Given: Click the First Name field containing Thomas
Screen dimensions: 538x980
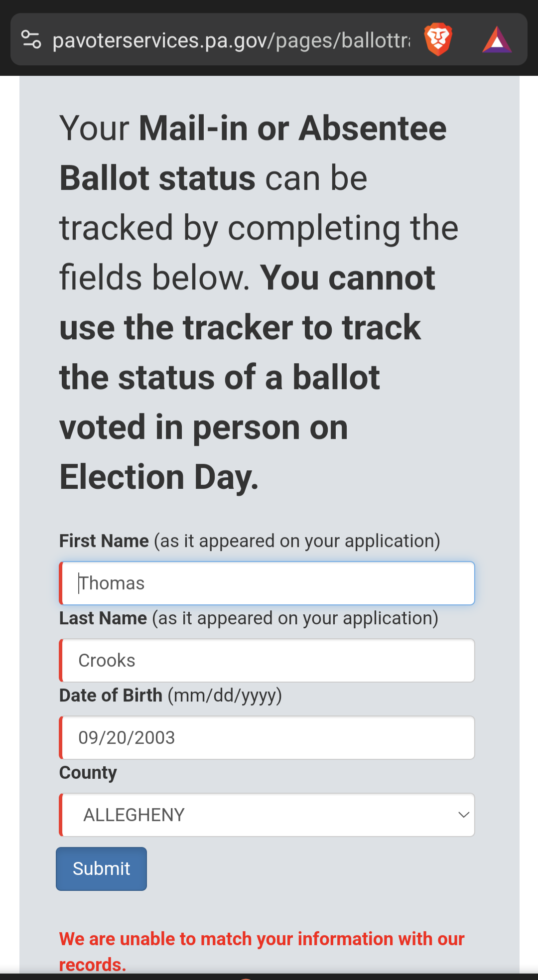Looking at the screenshot, I should pos(267,583).
